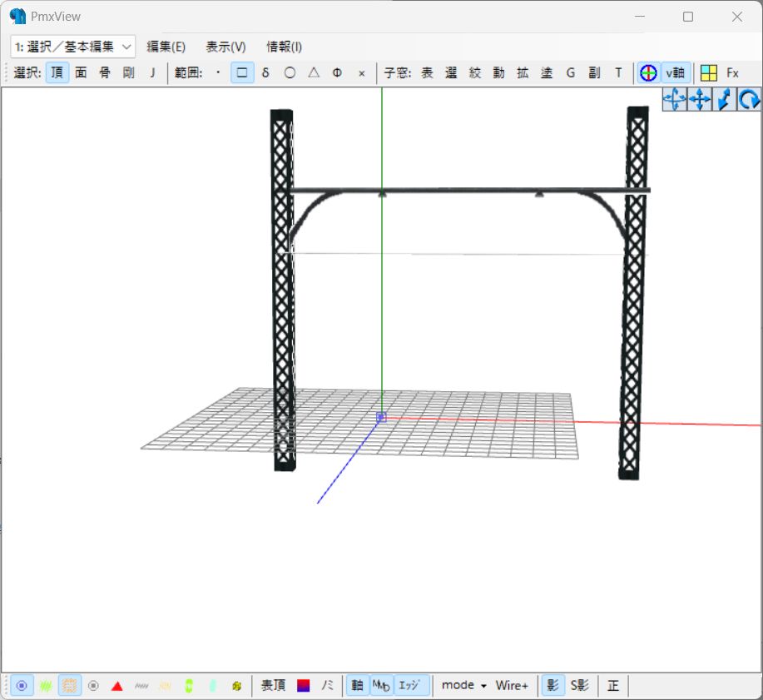Toggle the MMD display mode button
763x700 pixels.
(x=381, y=686)
